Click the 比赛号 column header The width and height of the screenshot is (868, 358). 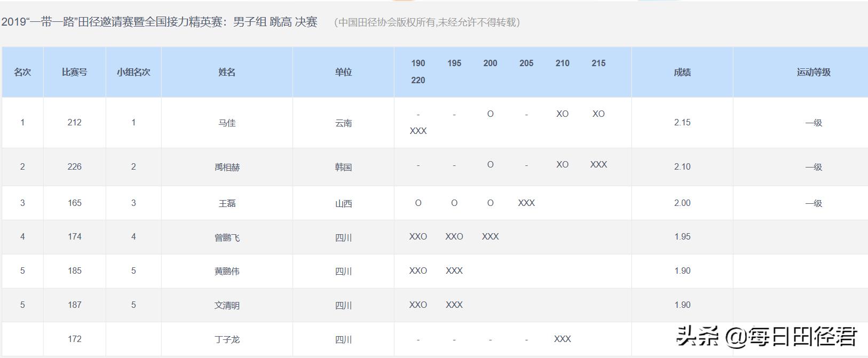point(75,72)
